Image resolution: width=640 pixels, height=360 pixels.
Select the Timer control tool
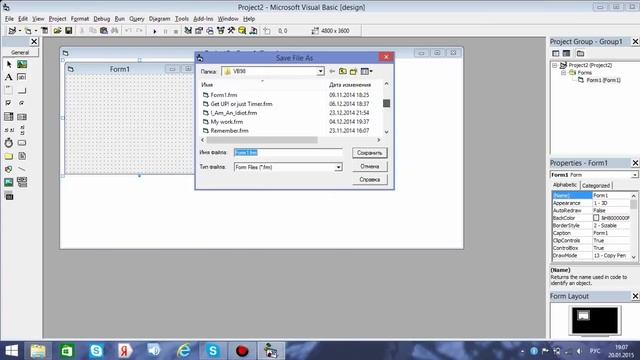(9, 143)
